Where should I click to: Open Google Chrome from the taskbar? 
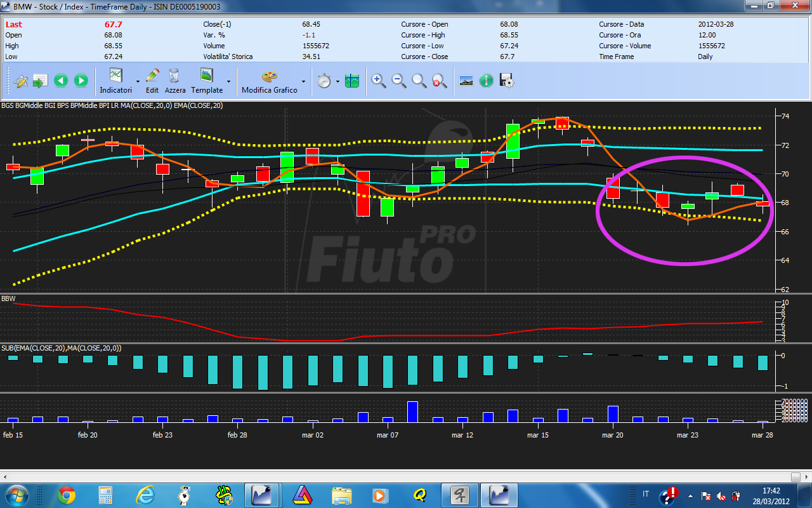[67, 495]
